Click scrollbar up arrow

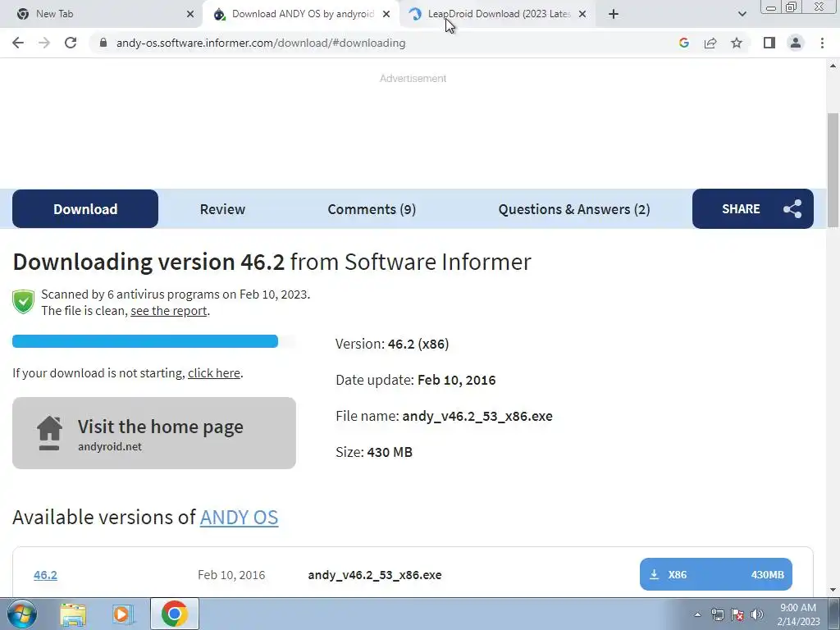[x=833, y=66]
